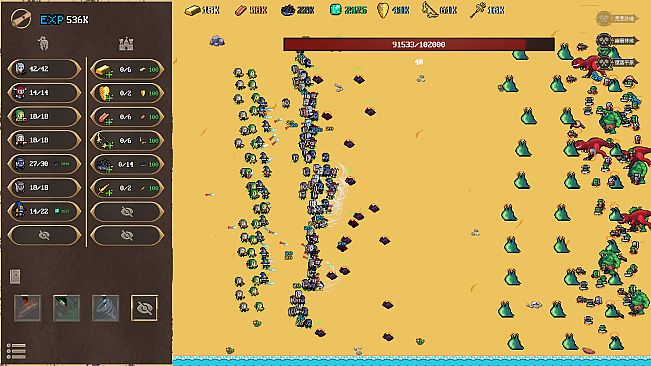The width and height of the screenshot is (651, 366).
Task: Select the 27/30 blue hooded unit slot
Action: pyautogui.click(x=44, y=164)
